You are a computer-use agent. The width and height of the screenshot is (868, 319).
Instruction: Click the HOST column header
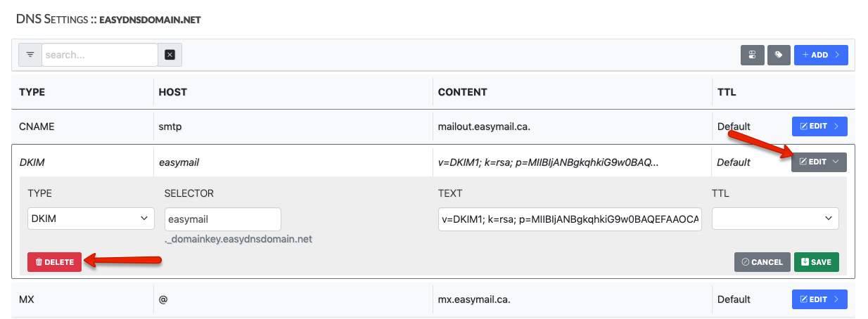tap(173, 92)
